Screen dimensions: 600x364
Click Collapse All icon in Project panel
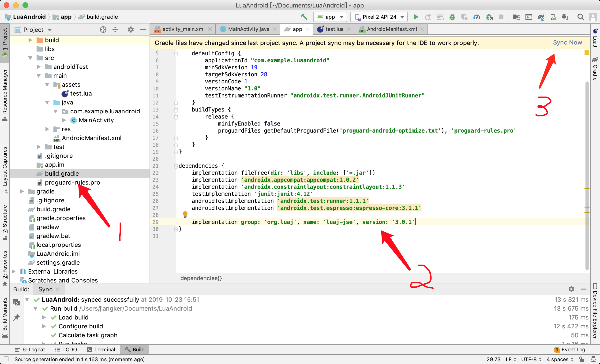pyautogui.click(x=115, y=30)
